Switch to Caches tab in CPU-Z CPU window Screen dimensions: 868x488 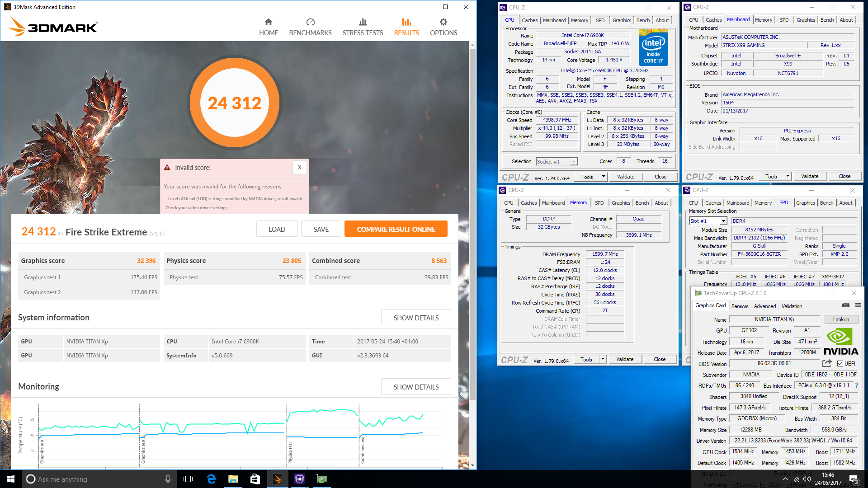tap(529, 20)
